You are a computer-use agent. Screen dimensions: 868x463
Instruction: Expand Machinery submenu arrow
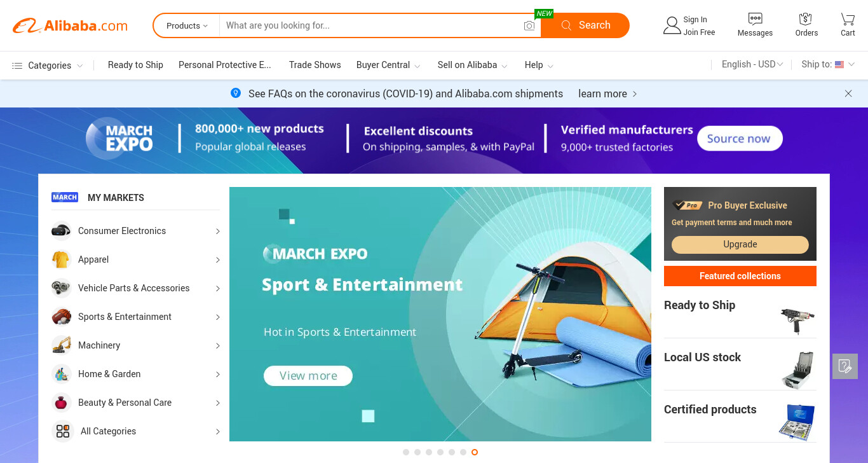[x=217, y=346]
